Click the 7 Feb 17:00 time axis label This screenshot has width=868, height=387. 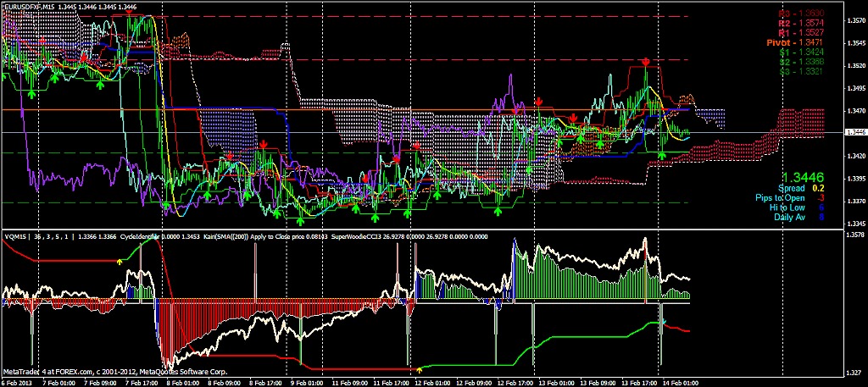141,383
